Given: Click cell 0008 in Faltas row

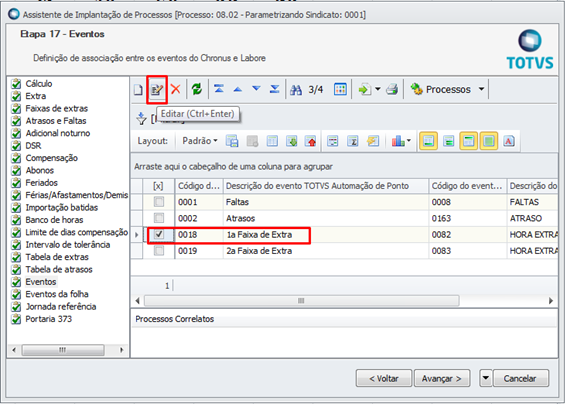Looking at the screenshot, I should pos(468,202).
